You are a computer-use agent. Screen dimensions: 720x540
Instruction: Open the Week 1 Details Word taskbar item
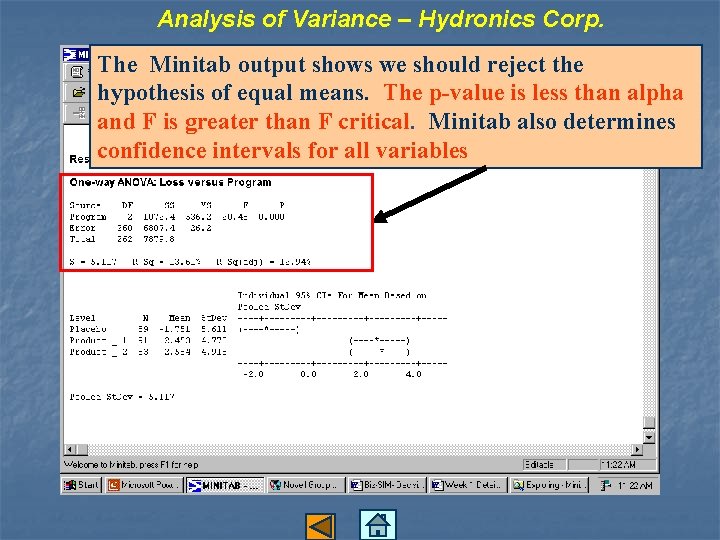[468, 485]
